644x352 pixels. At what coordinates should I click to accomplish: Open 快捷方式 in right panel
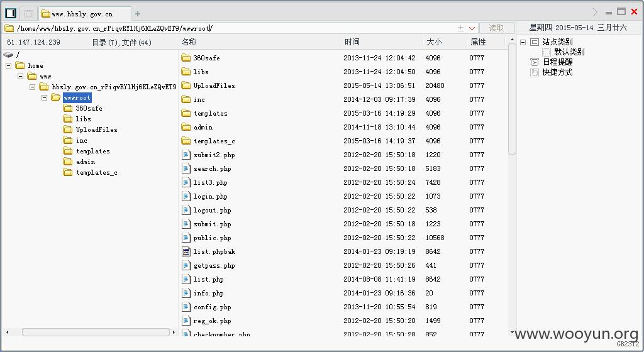coord(557,72)
